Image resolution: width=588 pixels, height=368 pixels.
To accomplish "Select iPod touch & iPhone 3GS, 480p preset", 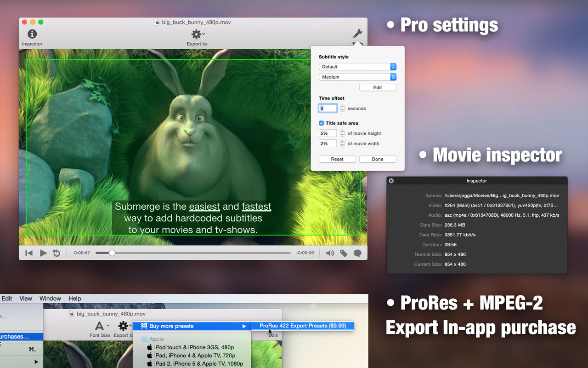I will pyautogui.click(x=191, y=347).
